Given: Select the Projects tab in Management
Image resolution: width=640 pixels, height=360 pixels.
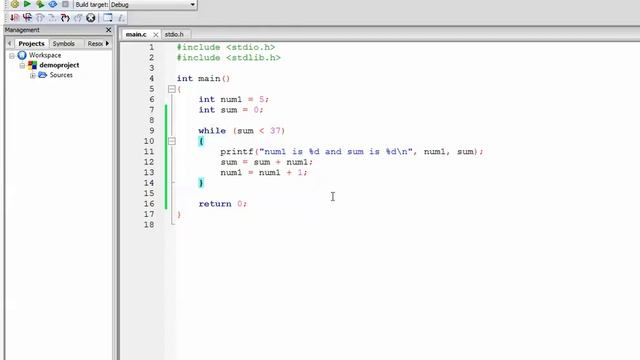Looking at the screenshot, I should [x=31, y=43].
